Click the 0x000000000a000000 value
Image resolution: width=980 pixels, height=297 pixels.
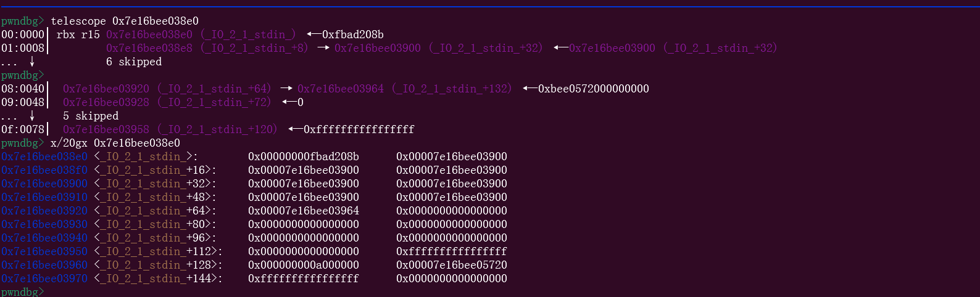point(304,265)
